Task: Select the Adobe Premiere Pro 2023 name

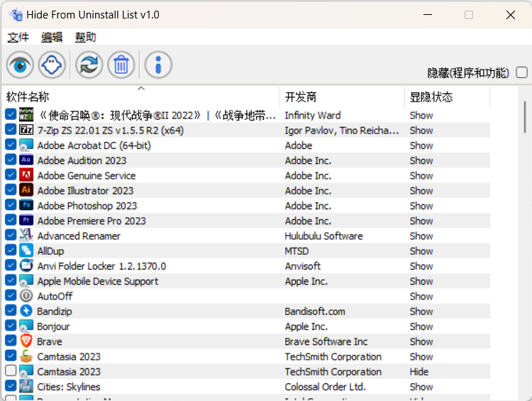Action: click(92, 221)
